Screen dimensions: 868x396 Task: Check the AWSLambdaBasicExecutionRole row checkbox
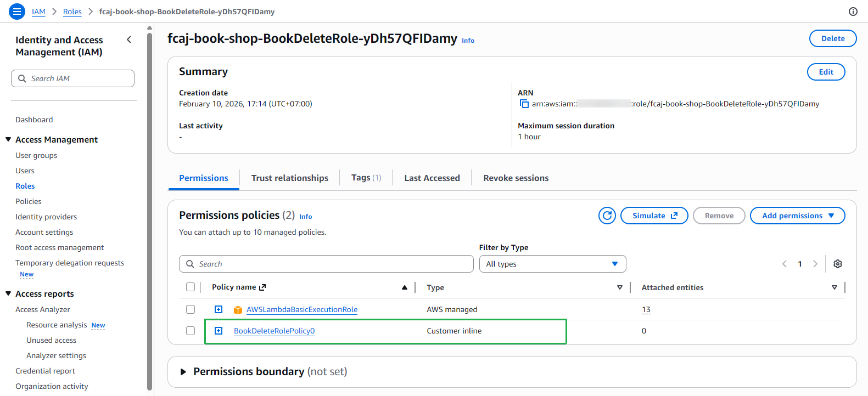[x=191, y=309]
